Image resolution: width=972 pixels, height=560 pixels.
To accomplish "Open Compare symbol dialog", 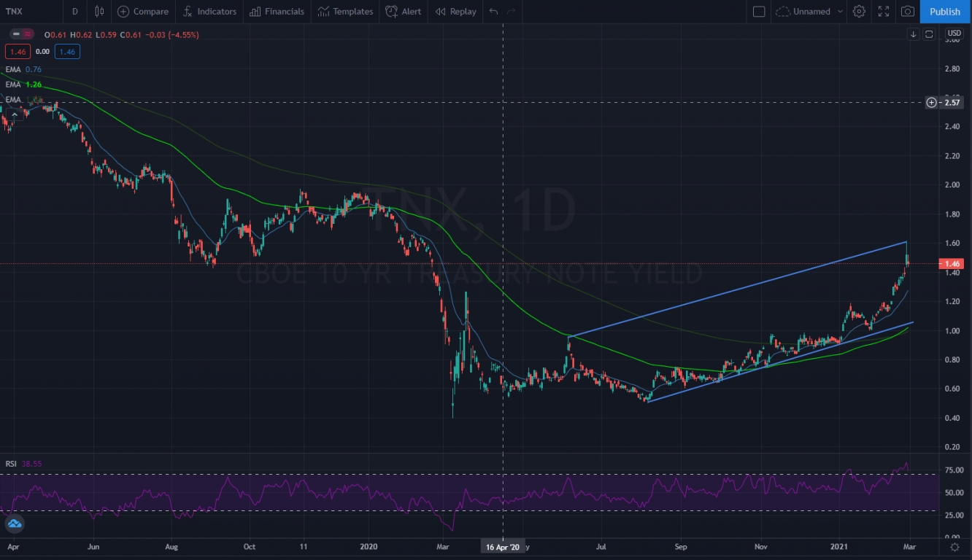I will click(x=143, y=12).
